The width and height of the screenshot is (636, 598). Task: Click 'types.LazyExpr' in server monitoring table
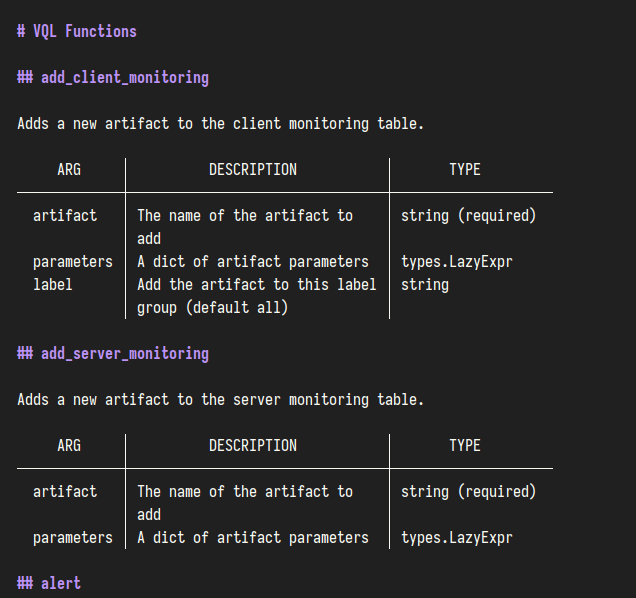456,537
